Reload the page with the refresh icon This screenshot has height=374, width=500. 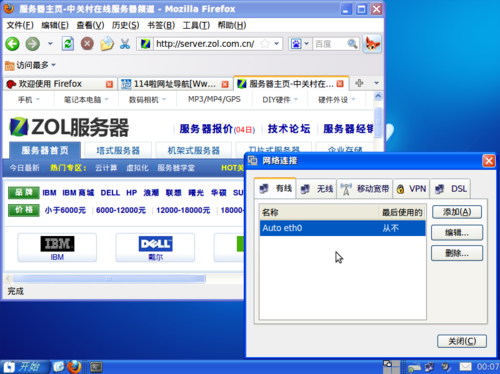pyautogui.click(x=68, y=44)
